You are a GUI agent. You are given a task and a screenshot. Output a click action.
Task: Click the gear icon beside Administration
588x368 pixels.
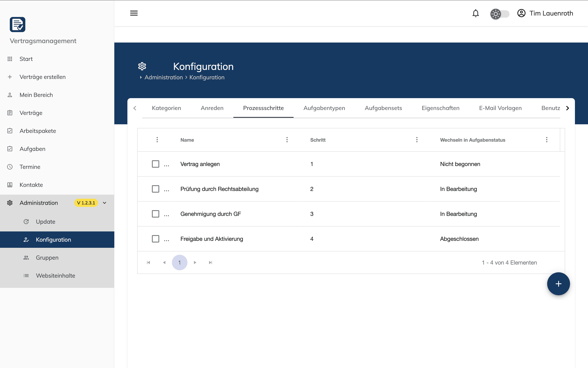(x=10, y=203)
